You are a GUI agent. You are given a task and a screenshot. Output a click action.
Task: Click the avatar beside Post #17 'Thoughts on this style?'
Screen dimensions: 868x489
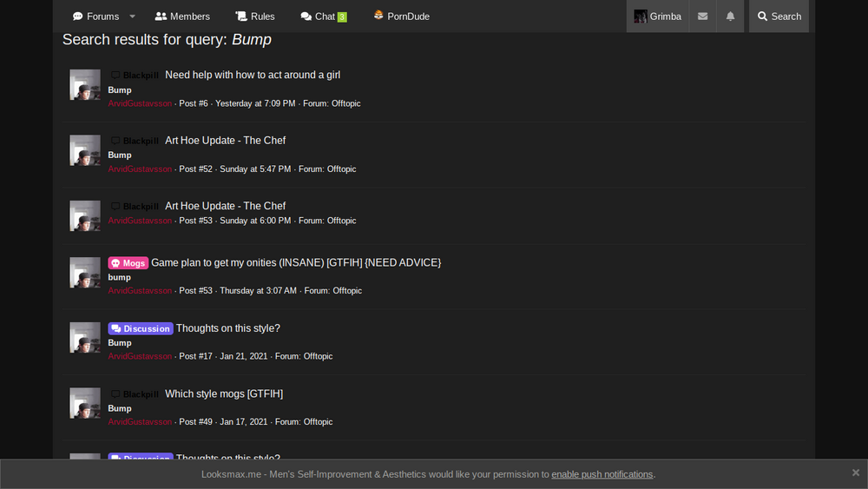(x=85, y=338)
